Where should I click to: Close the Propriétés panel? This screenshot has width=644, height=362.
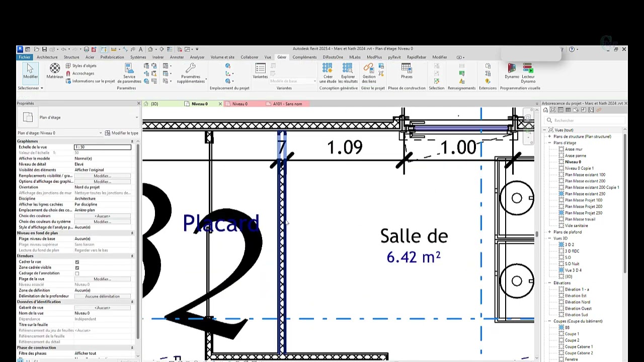coord(138,104)
